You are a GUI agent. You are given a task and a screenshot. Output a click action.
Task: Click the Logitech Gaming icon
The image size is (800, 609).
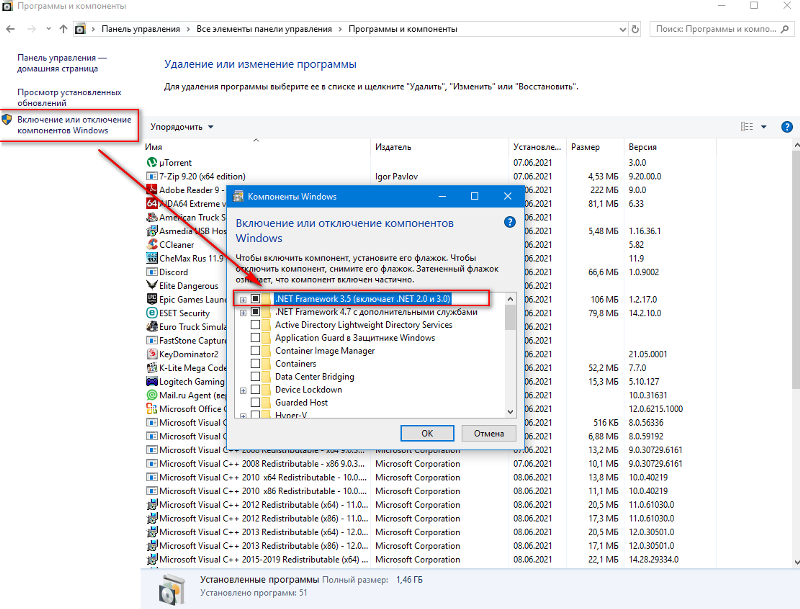(x=152, y=381)
